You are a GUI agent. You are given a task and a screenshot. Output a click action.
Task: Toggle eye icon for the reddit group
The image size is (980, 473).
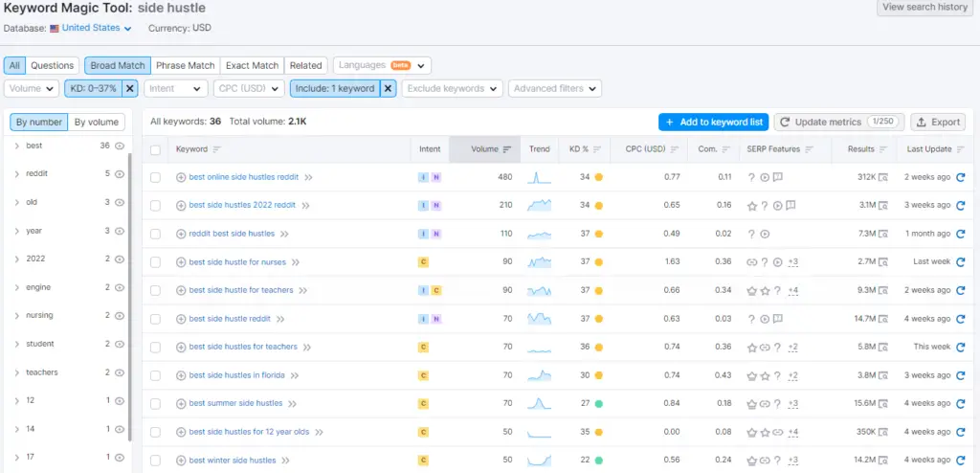click(x=120, y=174)
